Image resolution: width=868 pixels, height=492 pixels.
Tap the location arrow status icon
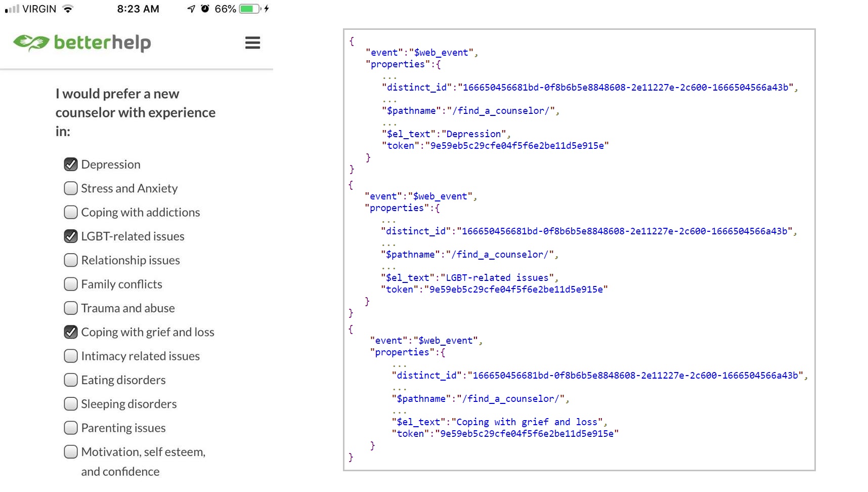pos(191,9)
